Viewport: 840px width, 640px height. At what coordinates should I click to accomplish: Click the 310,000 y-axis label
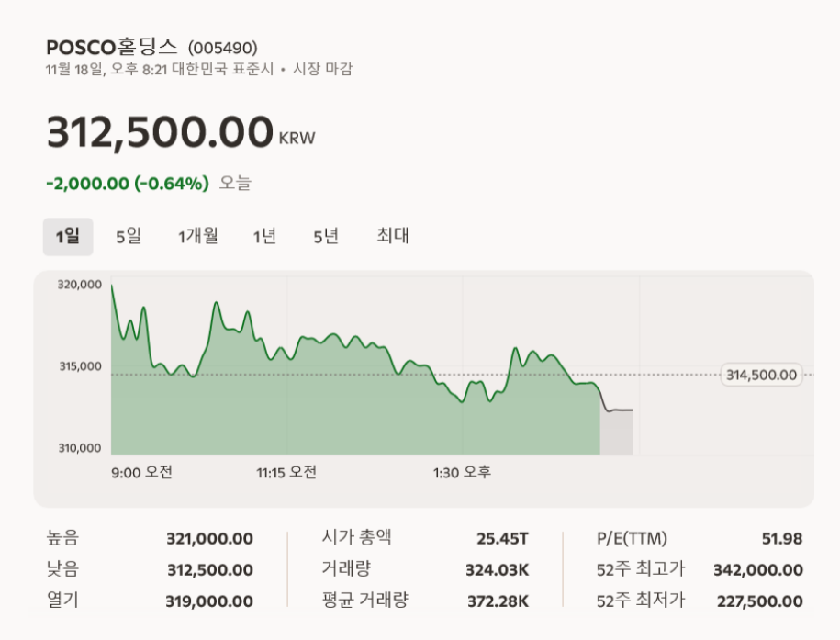(x=80, y=448)
